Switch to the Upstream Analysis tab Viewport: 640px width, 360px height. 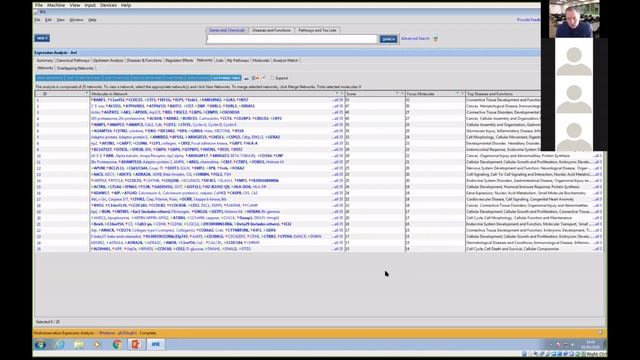[108, 60]
